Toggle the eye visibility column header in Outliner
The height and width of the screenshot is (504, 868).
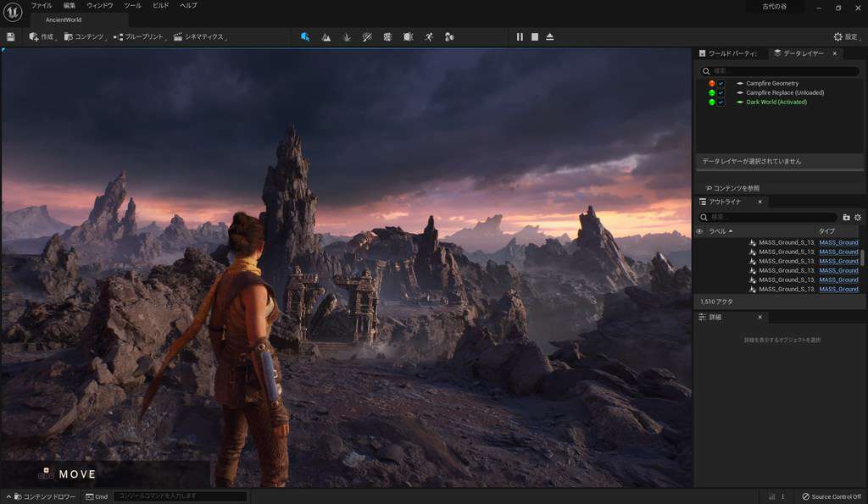699,231
